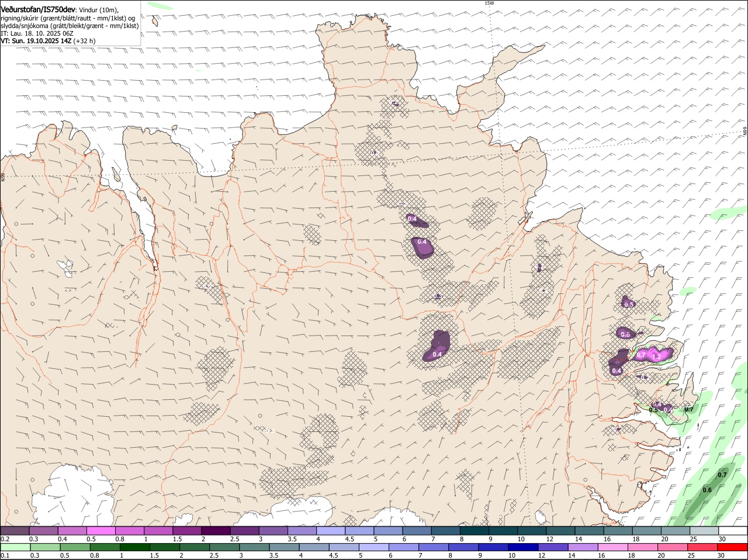The image size is (748, 560).
Task: Click the black 0.5 value on the southeast coast
Action: pos(653,410)
